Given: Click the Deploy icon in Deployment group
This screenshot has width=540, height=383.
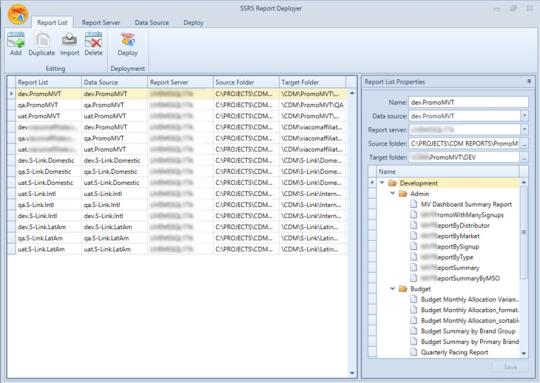Looking at the screenshot, I should tap(127, 40).
